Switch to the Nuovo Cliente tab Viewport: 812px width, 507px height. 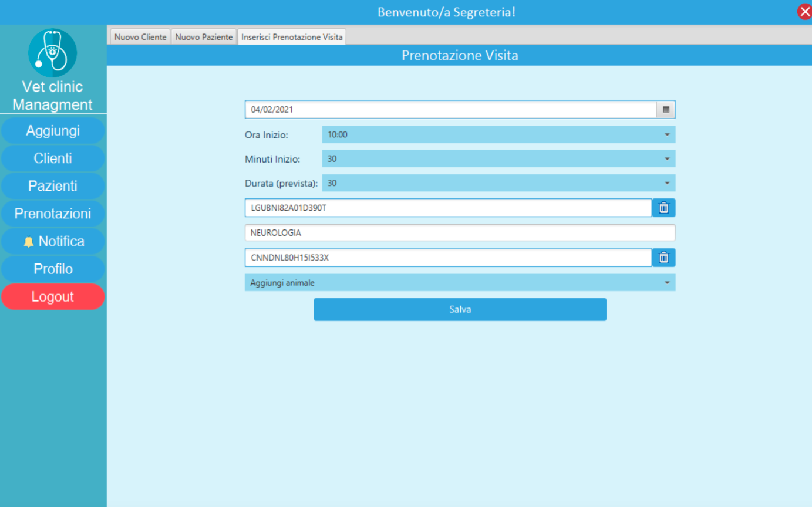tap(139, 36)
